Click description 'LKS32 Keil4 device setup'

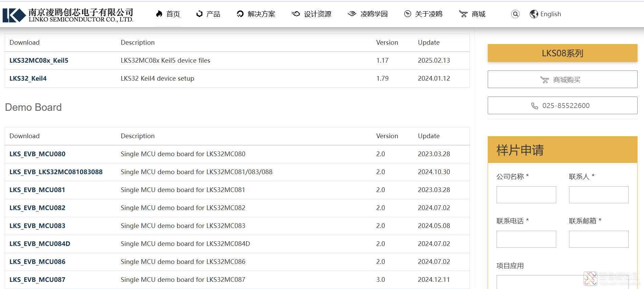[157, 78]
